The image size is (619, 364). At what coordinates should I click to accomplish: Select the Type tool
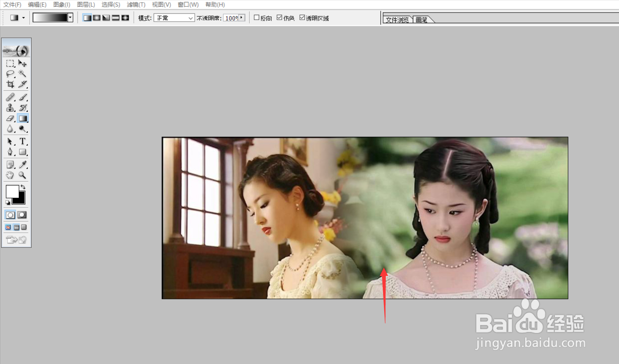22,141
